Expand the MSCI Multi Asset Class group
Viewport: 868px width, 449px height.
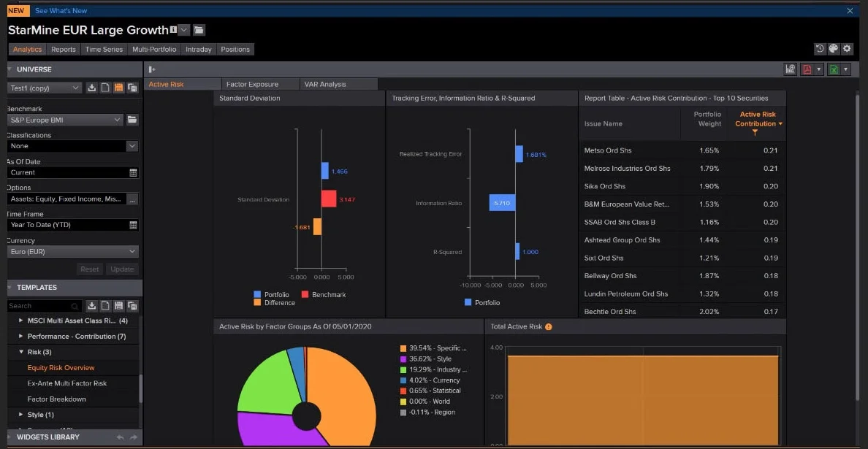coord(21,321)
